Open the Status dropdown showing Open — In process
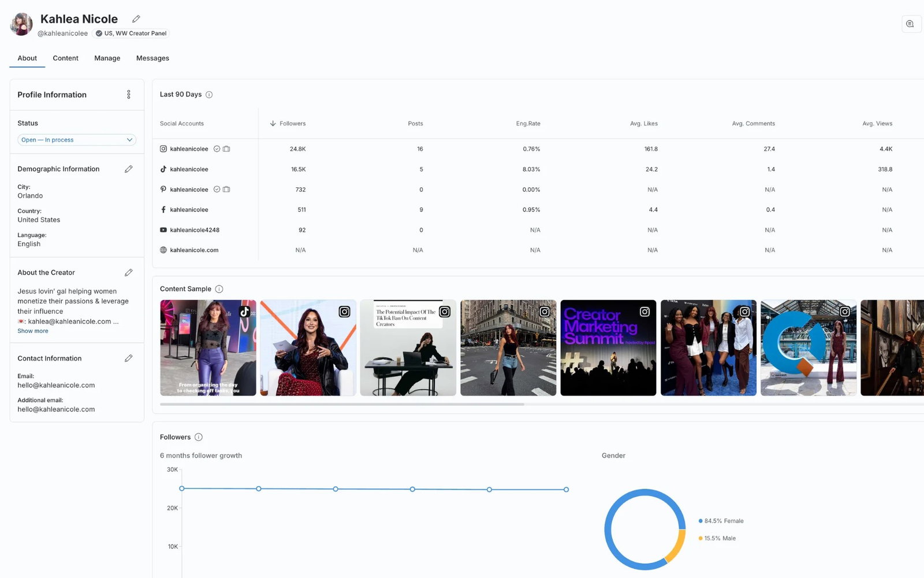 click(x=76, y=139)
